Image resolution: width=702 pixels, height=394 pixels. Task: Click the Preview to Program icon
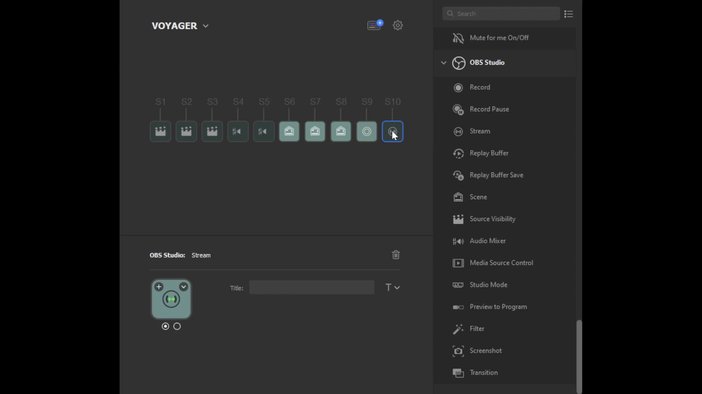click(458, 307)
